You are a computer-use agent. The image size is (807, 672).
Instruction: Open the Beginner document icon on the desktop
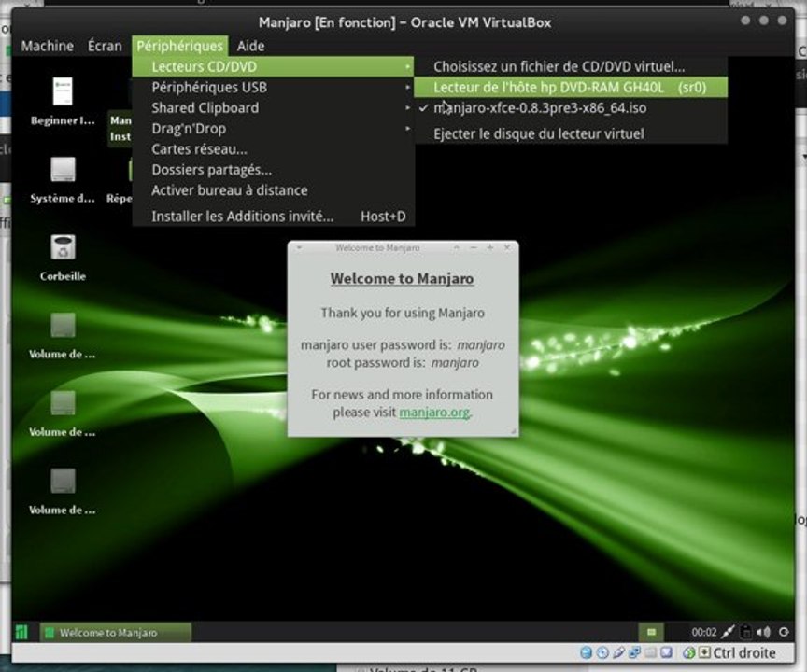point(63,92)
